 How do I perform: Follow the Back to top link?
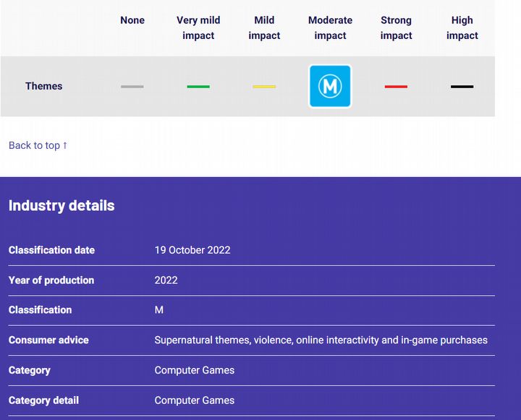[38, 145]
